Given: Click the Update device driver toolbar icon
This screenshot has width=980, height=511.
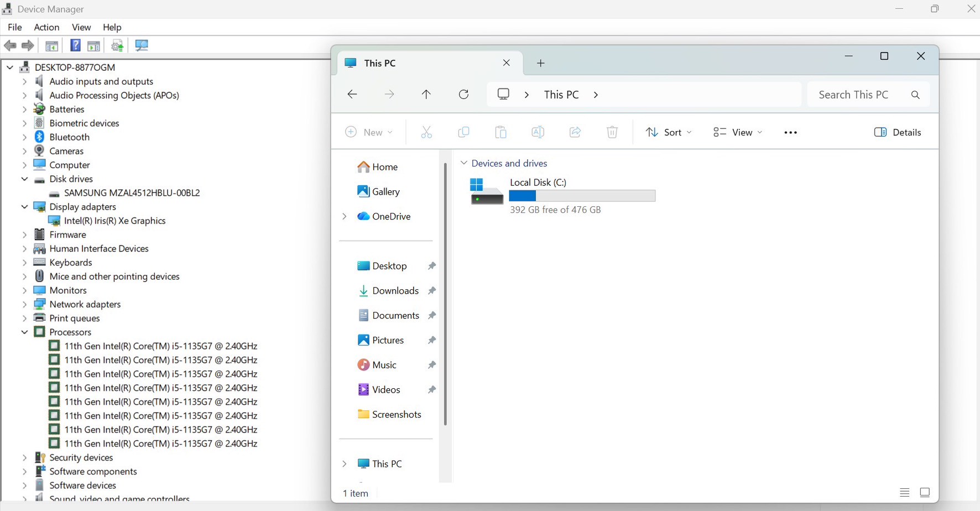Looking at the screenshot, I should pyautogui.click(x=117, y=45).
